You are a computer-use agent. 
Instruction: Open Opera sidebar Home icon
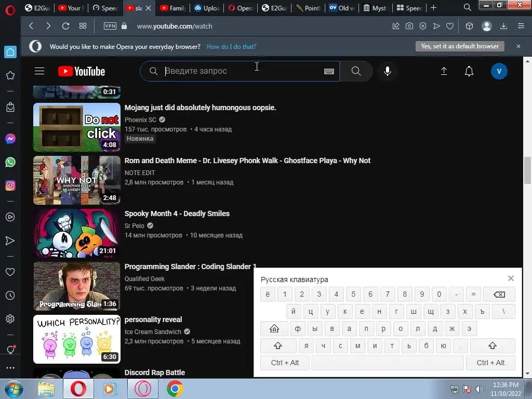pyautogui.click(x=10, y=52)
